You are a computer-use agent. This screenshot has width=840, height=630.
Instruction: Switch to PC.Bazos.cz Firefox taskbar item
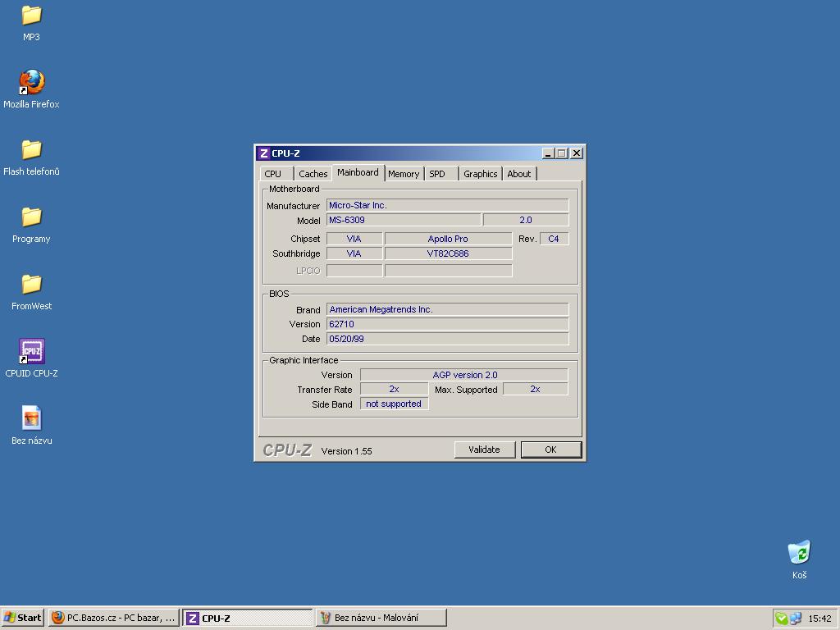(113, 618)
